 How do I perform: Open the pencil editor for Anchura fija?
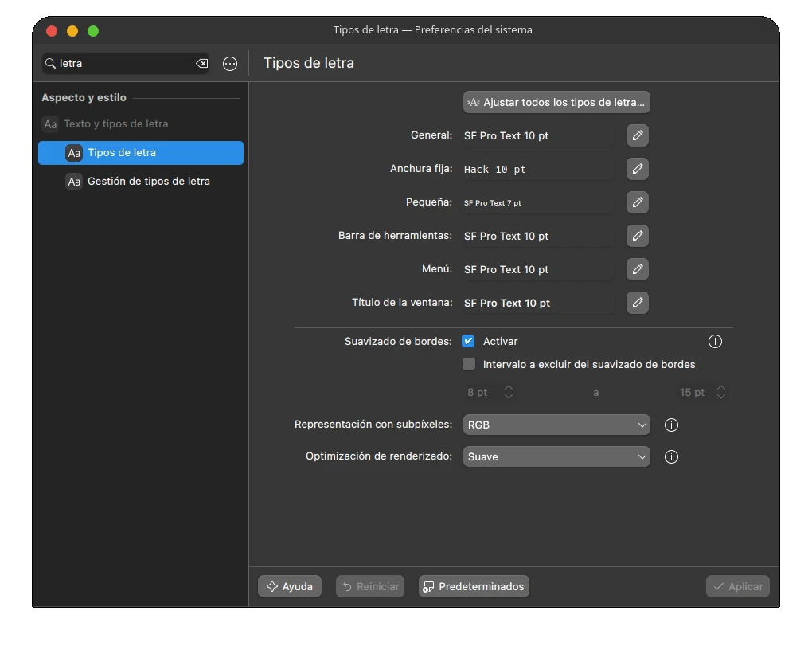pos(637,169)
